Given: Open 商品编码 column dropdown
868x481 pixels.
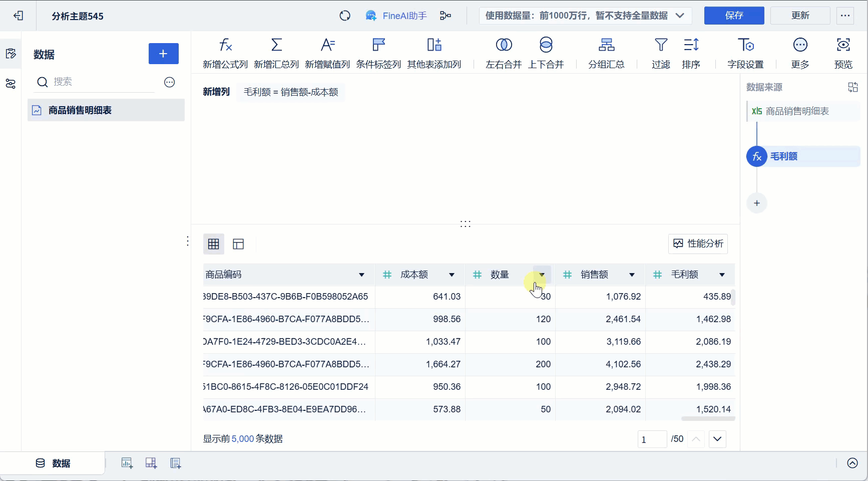Looking at the screenshot, I should pyautogui.click(x=361, y=275).
